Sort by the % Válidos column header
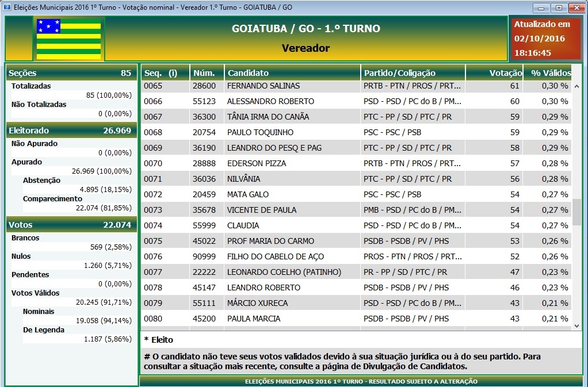This screenshot has height=387, width=588. click(548, 72)
